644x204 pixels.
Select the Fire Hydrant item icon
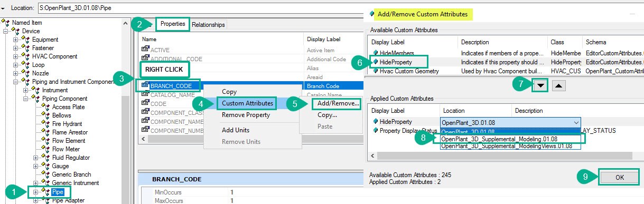pyautogui.click(x=46, y=124)
